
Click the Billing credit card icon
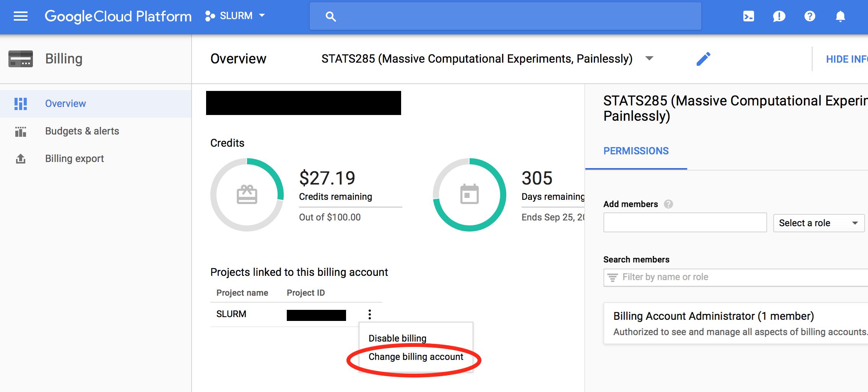coord(21,59)
